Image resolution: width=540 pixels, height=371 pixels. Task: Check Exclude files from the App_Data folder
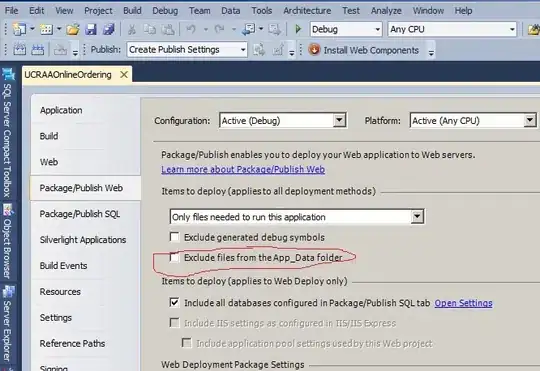coord(175,257)
